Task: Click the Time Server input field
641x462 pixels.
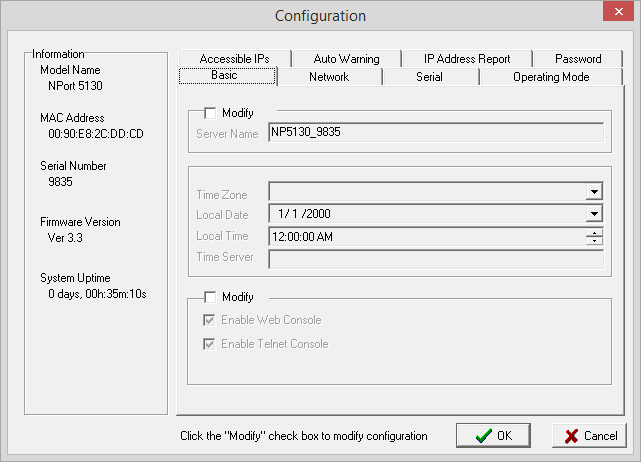Action: click(436, 259)
